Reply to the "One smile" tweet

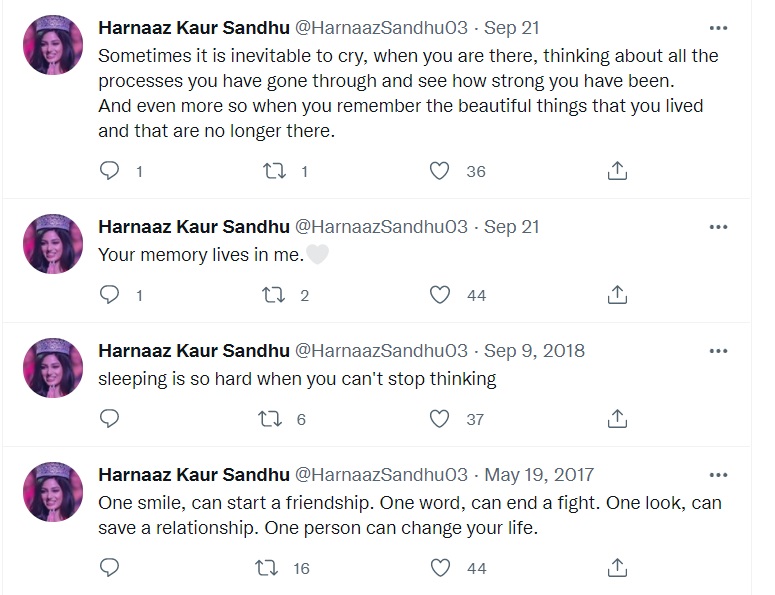(111, 567)
